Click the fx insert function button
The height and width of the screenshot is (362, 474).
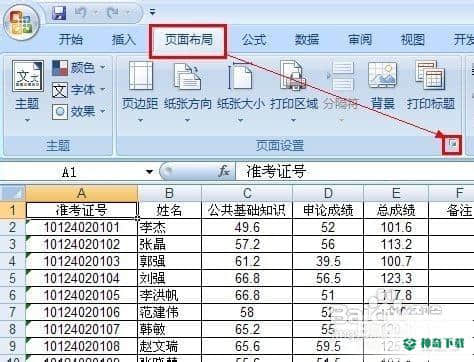pos(224,171)
